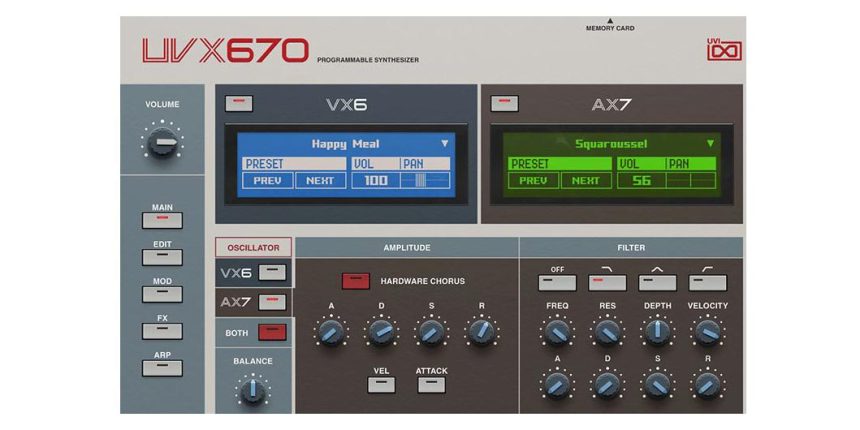Click the UVI logo in top-right corner
Viewport: 860px width, 430px height.
(724, 48)
